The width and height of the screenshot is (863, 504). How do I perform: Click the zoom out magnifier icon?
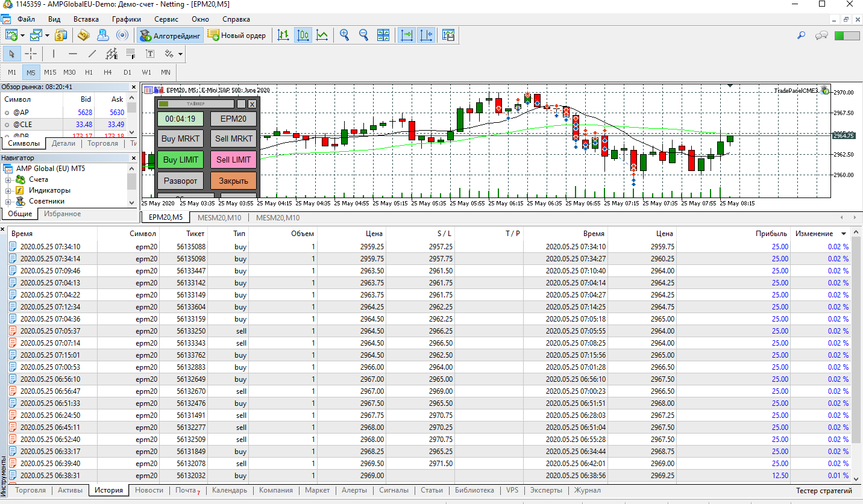point(364,36)
